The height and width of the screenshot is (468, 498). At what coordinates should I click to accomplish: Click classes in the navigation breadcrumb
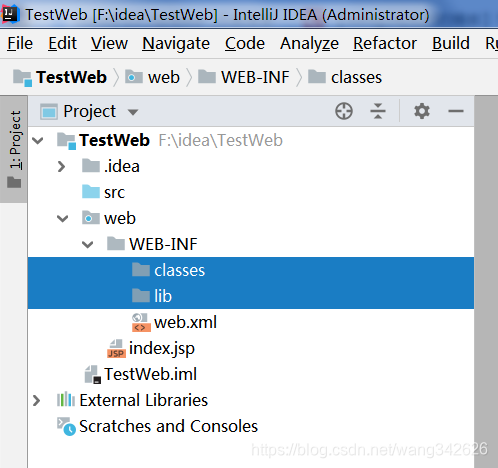coord(356,77)
